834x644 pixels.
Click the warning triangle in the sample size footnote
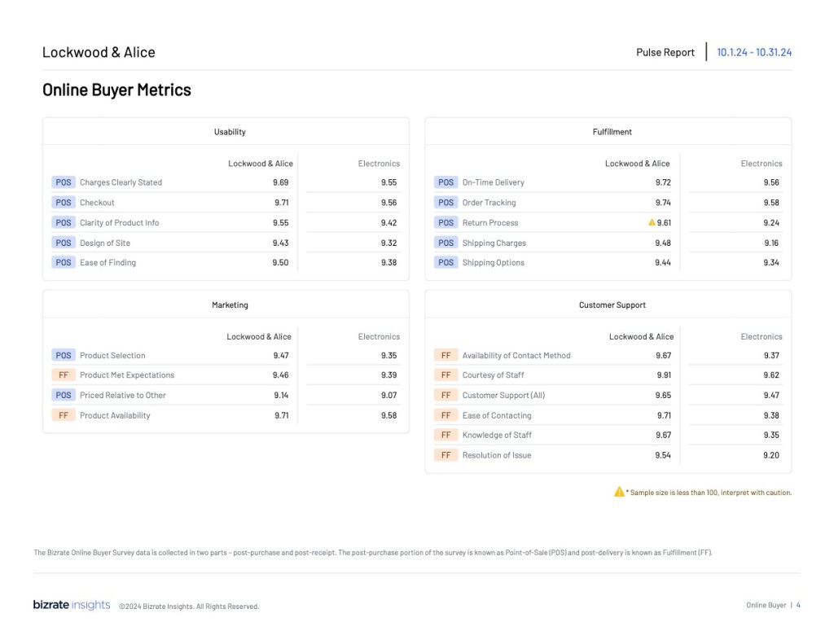pos(619,492)
